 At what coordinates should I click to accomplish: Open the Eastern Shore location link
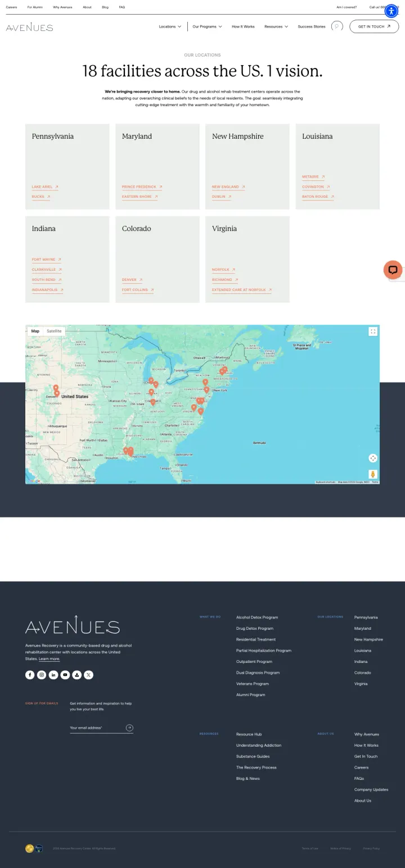(140, 197)
